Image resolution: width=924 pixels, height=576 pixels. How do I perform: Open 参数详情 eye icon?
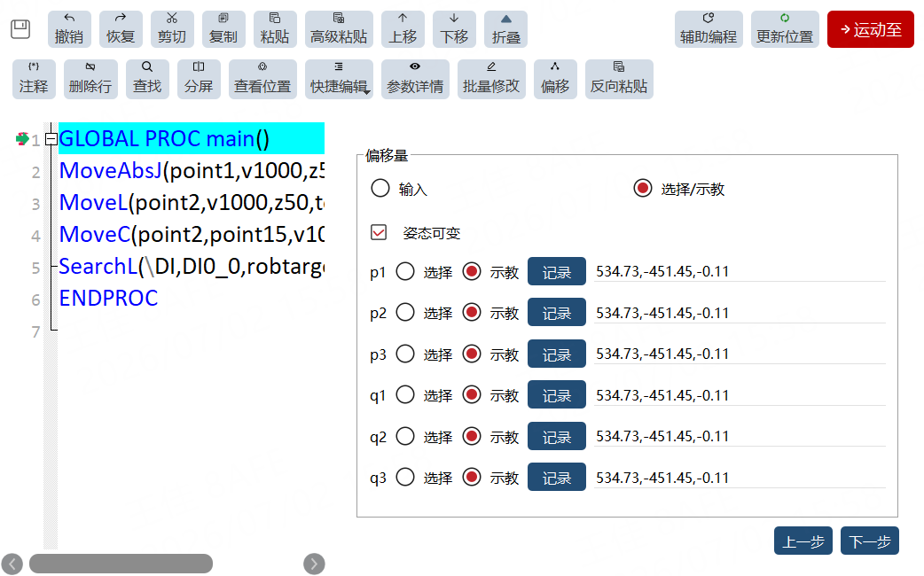(x=415, y=66)
